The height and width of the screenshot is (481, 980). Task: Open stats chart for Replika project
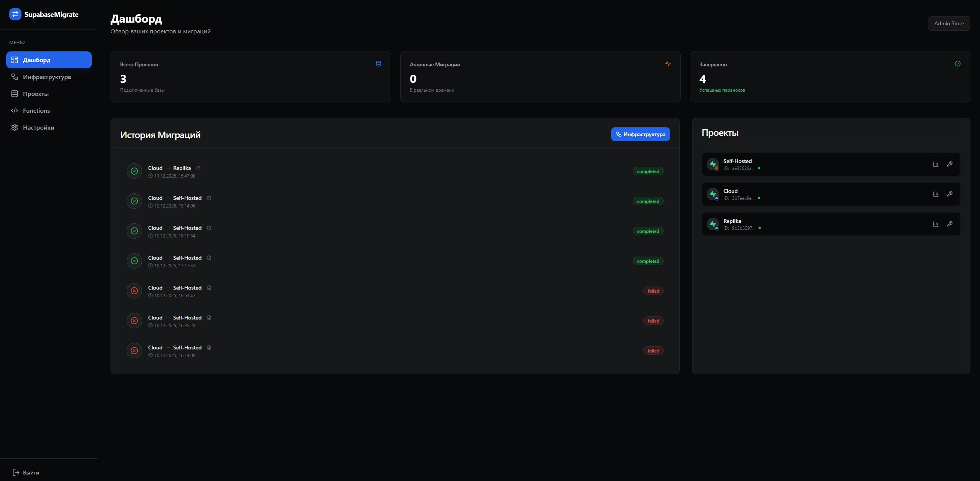pos(935,224)
